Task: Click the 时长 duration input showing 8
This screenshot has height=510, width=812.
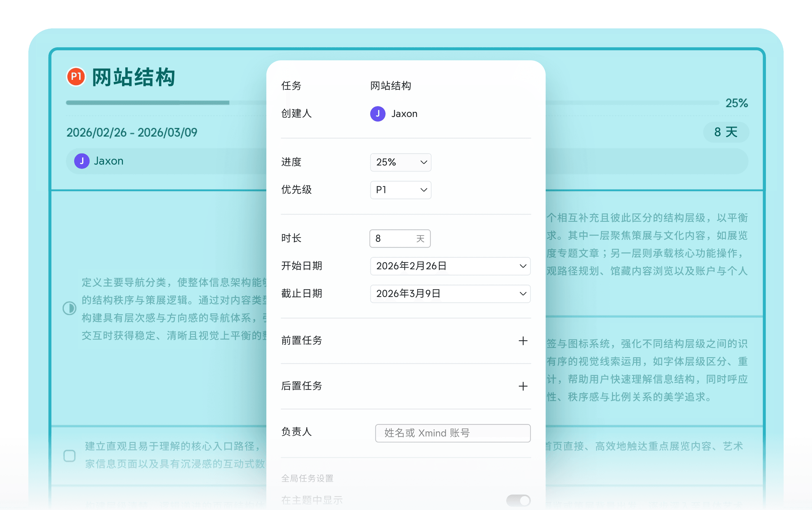Action: (400, 239)
